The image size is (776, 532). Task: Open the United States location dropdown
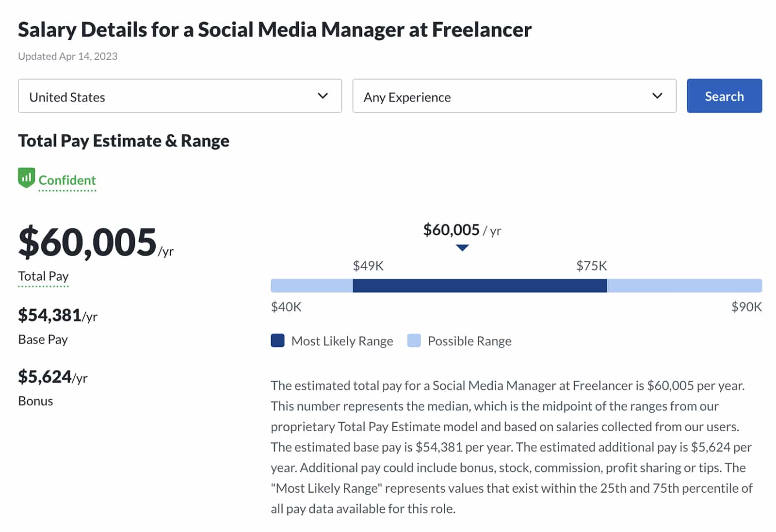(x=179, y=96)
